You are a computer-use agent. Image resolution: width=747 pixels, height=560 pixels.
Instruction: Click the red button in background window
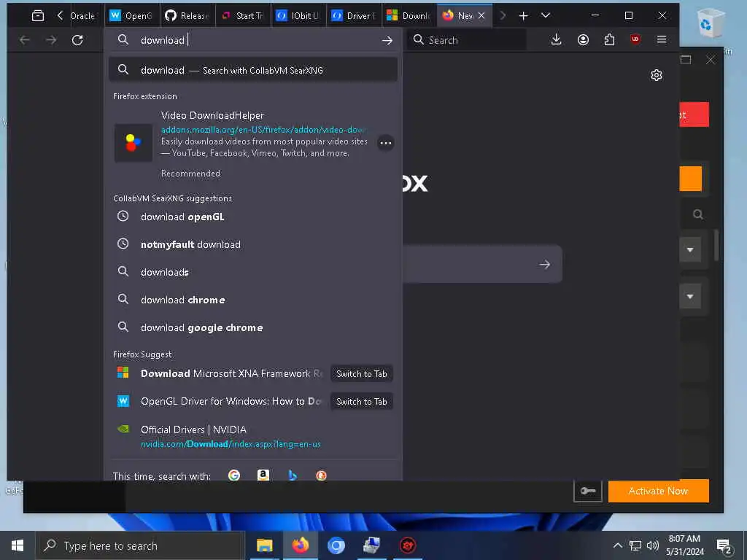pyautogui.click(x=694, y=114)
